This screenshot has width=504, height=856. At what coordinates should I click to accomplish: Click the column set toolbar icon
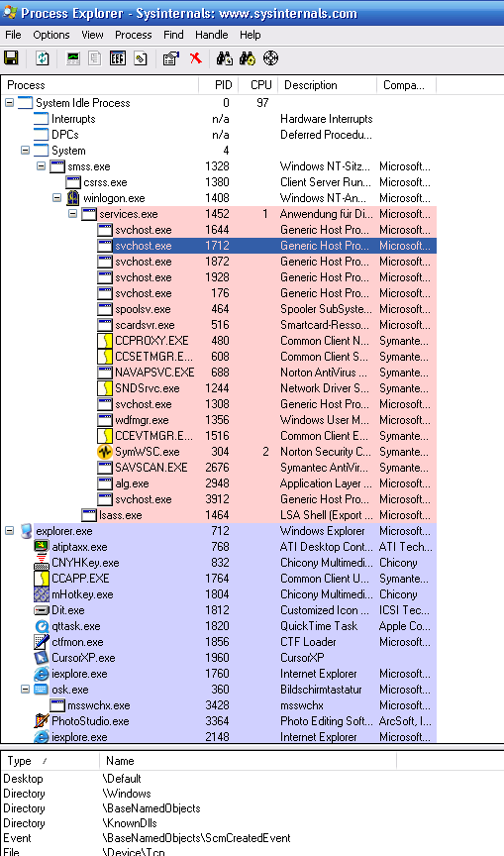tap(118, 57)
